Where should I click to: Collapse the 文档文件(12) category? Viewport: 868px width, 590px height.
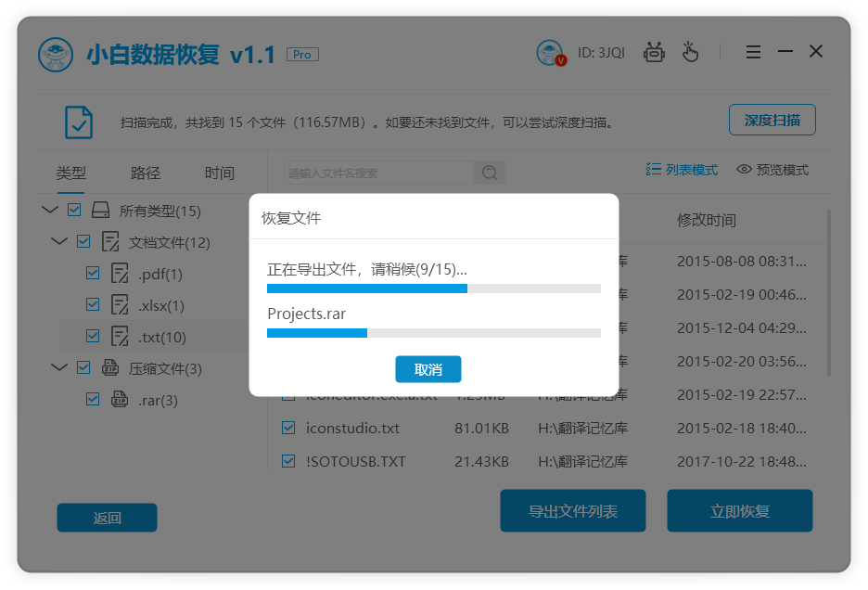(59, 242)
